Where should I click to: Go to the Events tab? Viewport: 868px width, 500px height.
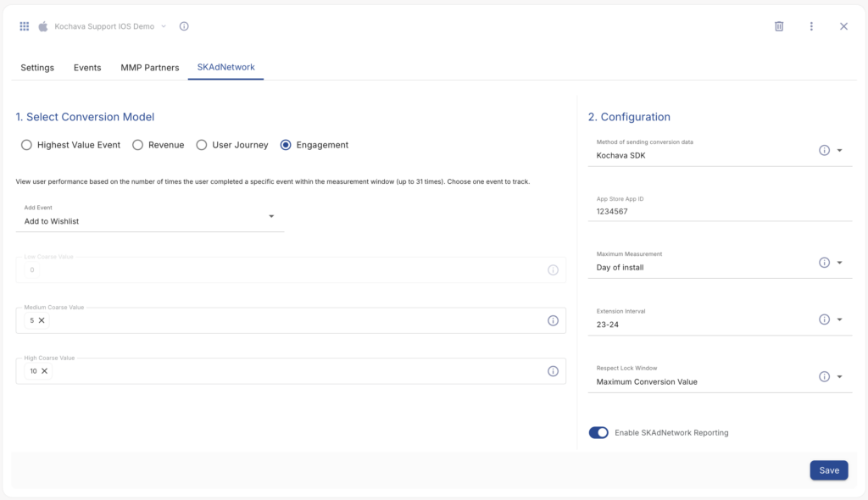pyautogui.click(x=87, y=68)
